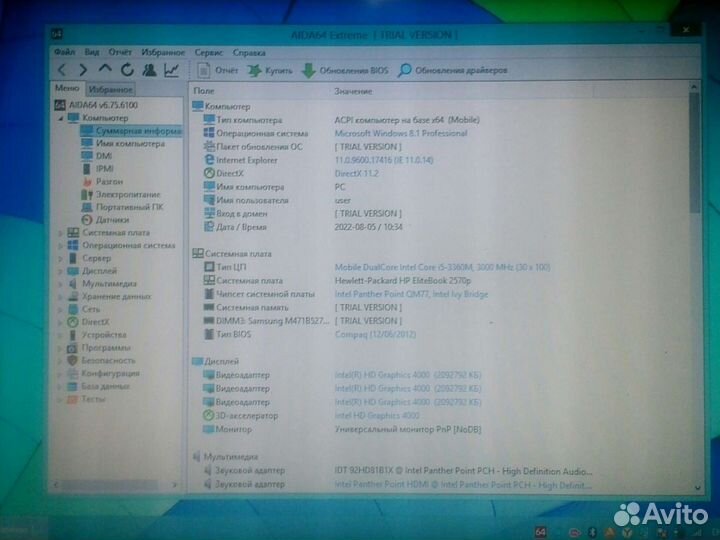Viewport: 720px width, 540px height.
Task: Open the Справка menu
Action: tap(249, 53)
